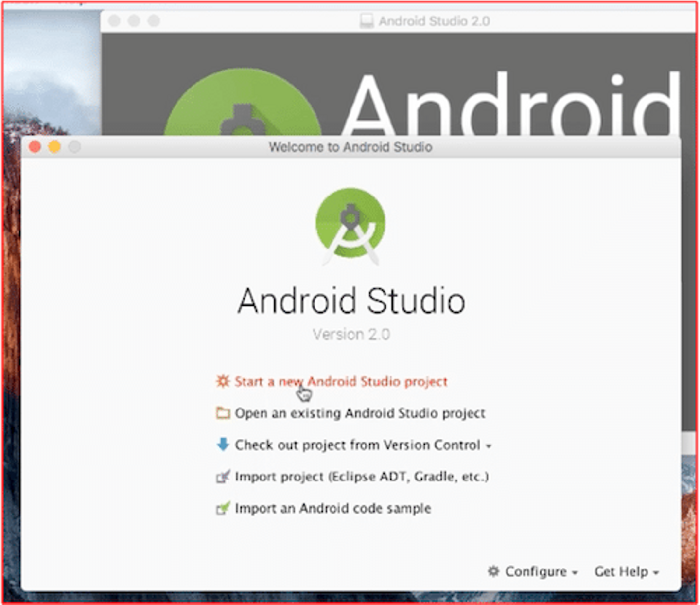Import an Android code sample
This screenshot has height=605, width=700.
click(x=332, y=508)
